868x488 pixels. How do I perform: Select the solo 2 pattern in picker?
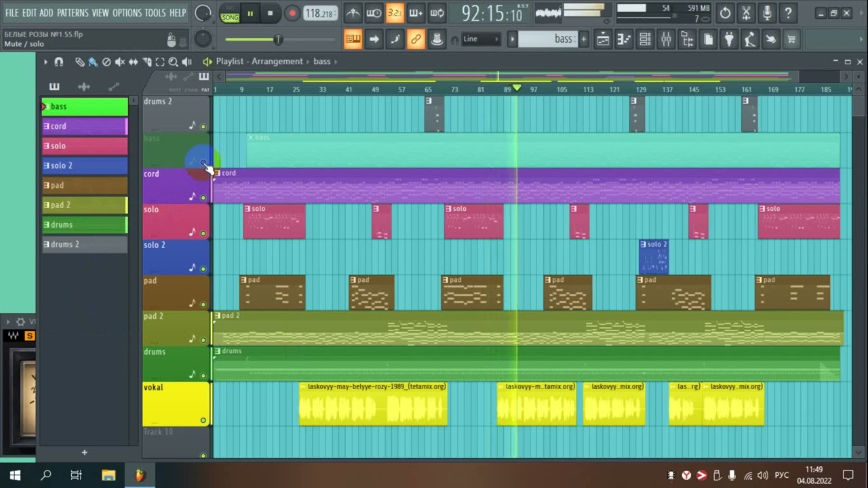(x=85, y=165)
